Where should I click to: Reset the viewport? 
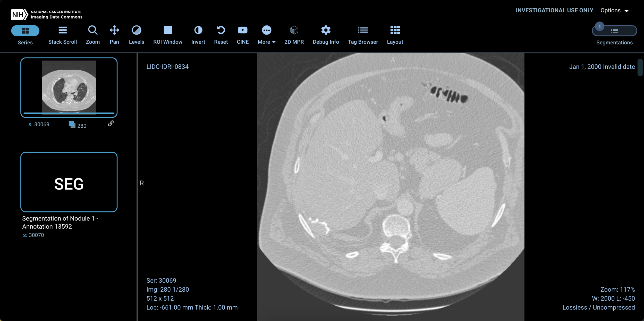point(221,35)
